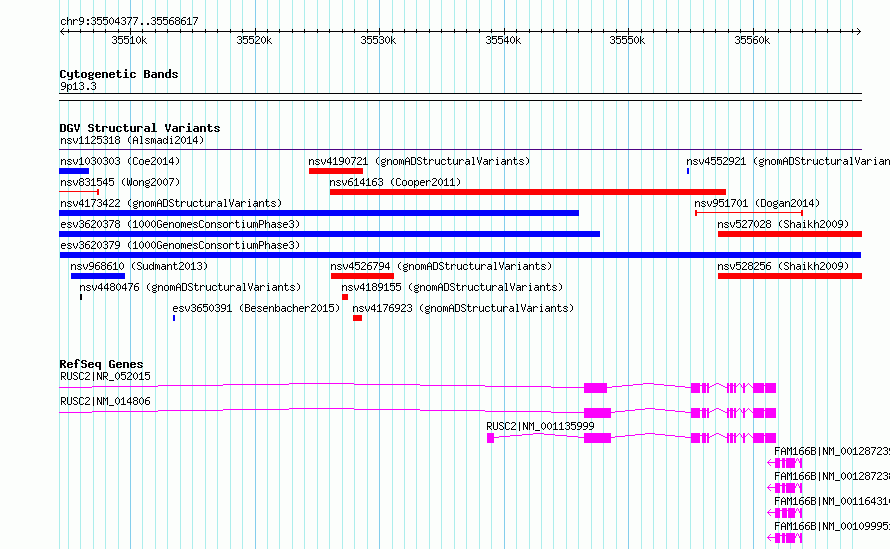Select the 9p13.3 cytogenetic band label

78,86
